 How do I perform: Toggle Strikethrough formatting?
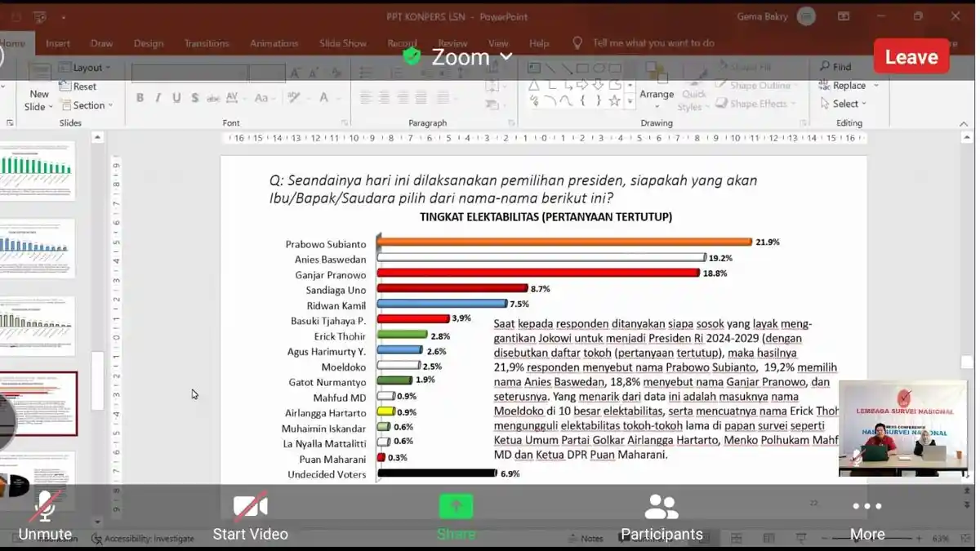click(213, 98)
